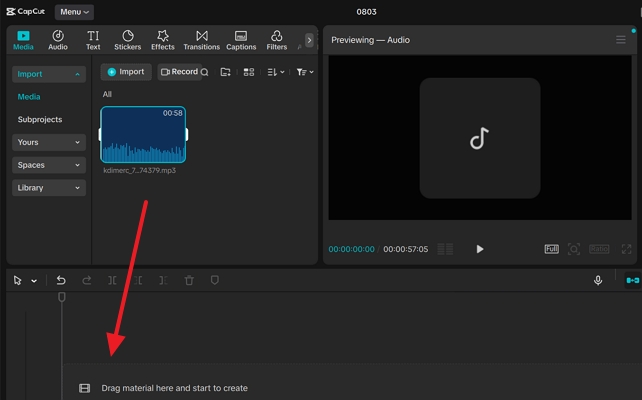Open the preview panel hamburger menu

621,40
